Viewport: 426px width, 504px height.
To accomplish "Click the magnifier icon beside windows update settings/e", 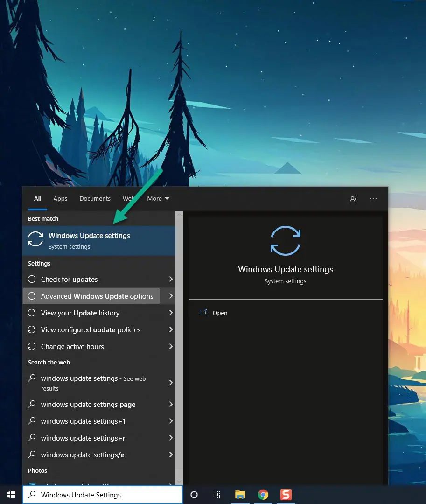I will (32, 455).
